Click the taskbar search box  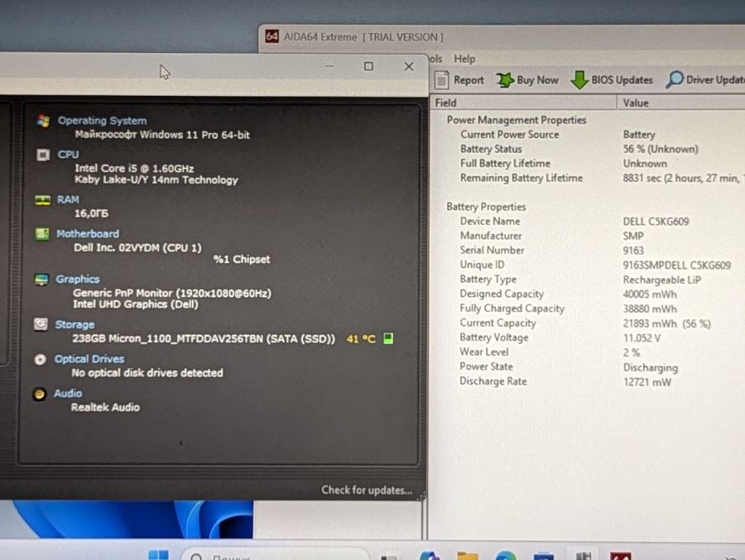276,555
